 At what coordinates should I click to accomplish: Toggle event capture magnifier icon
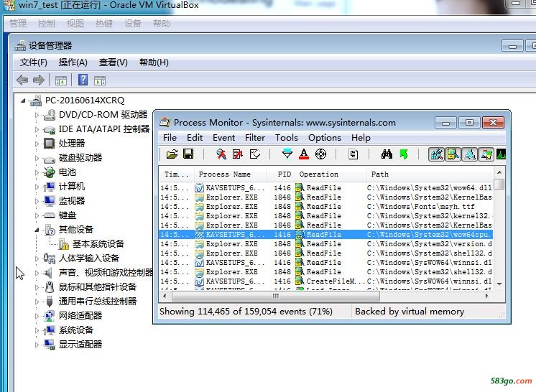coord(221,154)
